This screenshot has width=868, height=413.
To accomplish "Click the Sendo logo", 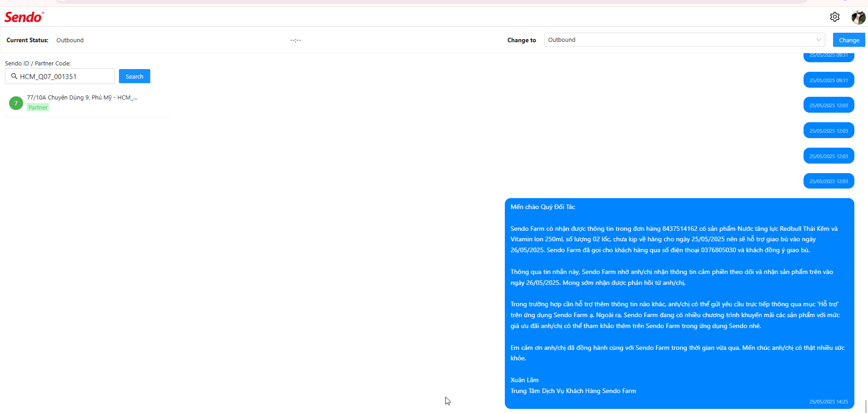I will click(x=24, y=17).
